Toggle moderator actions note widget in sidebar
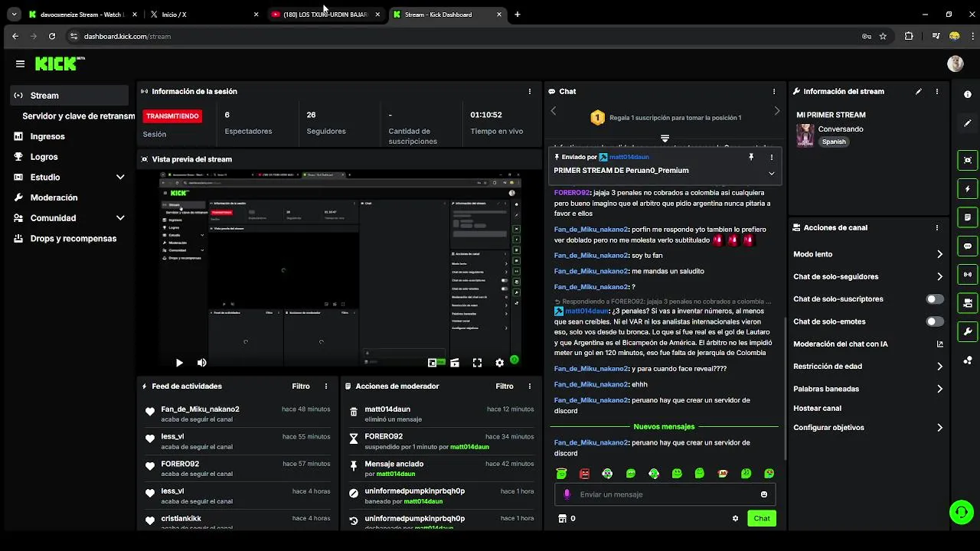The width and height of the screenshot is (980, 551). point(968,217)
